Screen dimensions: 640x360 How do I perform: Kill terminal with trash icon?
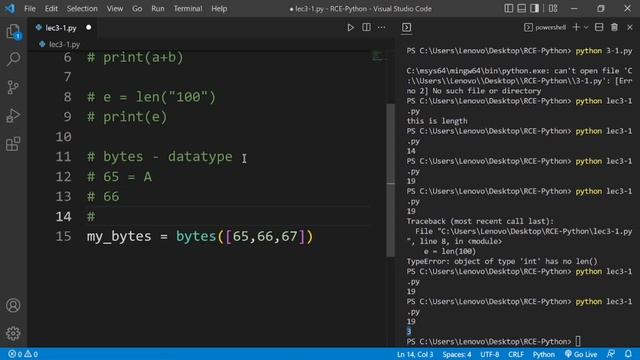614,27
